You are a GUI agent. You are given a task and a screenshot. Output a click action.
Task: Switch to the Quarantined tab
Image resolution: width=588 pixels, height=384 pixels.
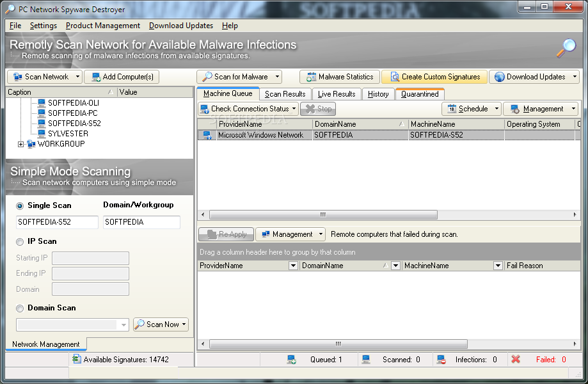coord(420,94)
